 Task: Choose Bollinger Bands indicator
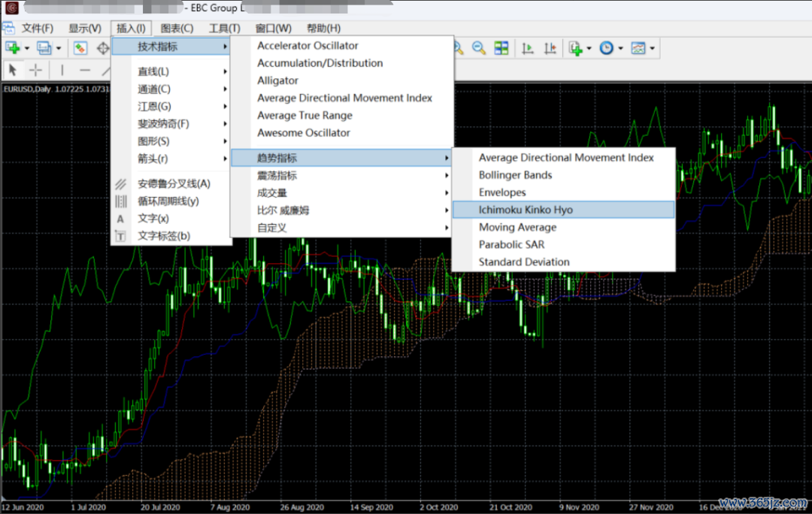click(x=563, y=175)
